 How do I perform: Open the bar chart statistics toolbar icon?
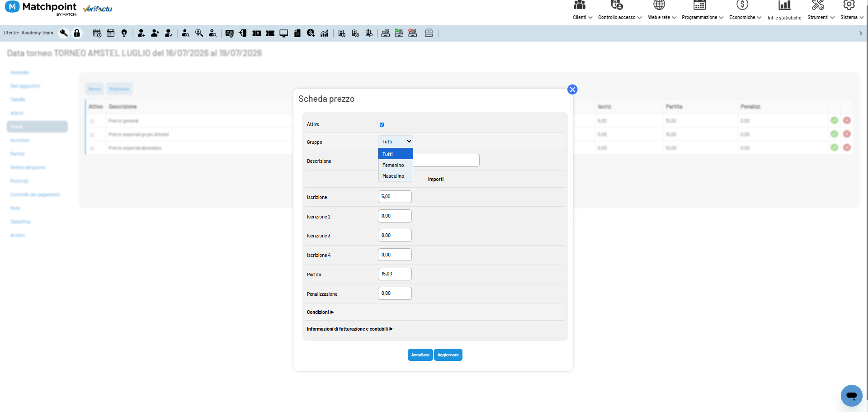click(324, 33)
